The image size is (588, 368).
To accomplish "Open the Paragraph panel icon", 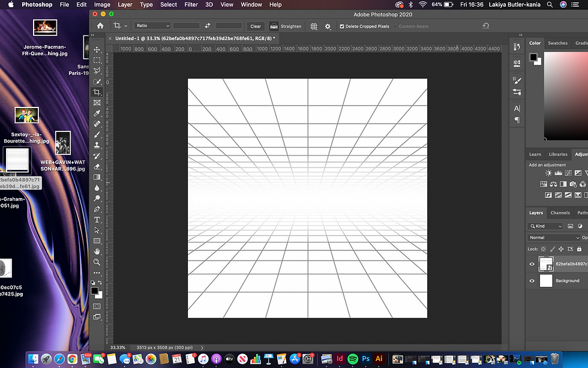I will [x=517, y=120].
